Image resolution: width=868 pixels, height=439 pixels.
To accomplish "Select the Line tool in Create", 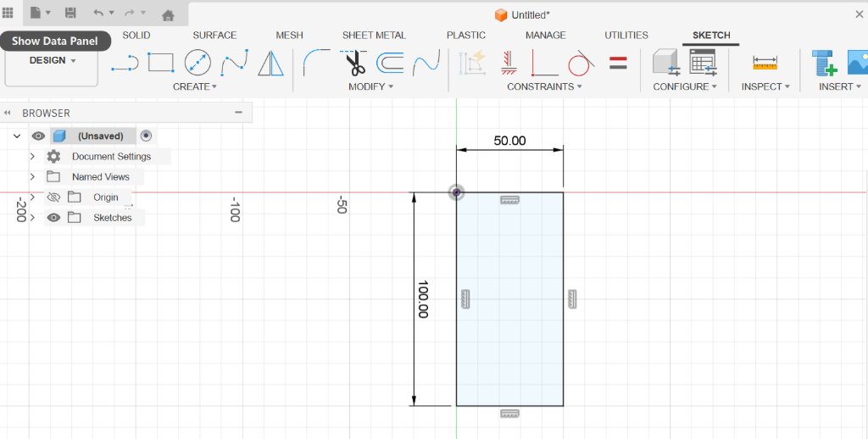I will (x=125, y=63).
